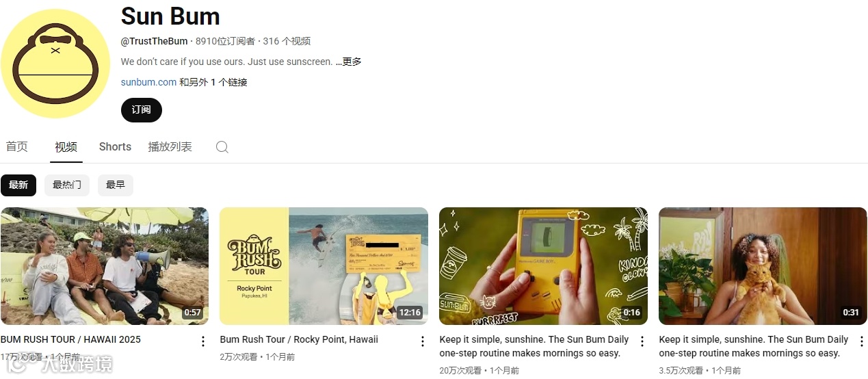Open options menu for the orange cat video
Viewport: 868px width, 379px height.
pos(861,341)
